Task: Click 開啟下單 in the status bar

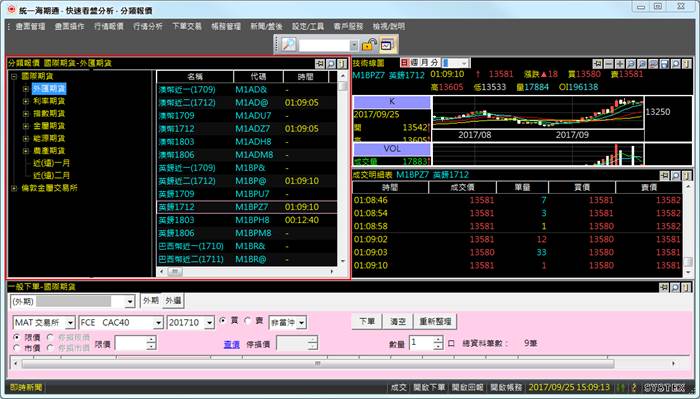Action: 429,387
